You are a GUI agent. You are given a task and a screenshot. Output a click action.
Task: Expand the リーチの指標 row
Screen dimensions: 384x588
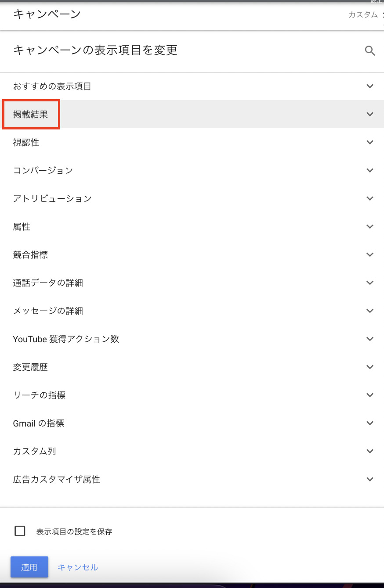click(40, 395)
